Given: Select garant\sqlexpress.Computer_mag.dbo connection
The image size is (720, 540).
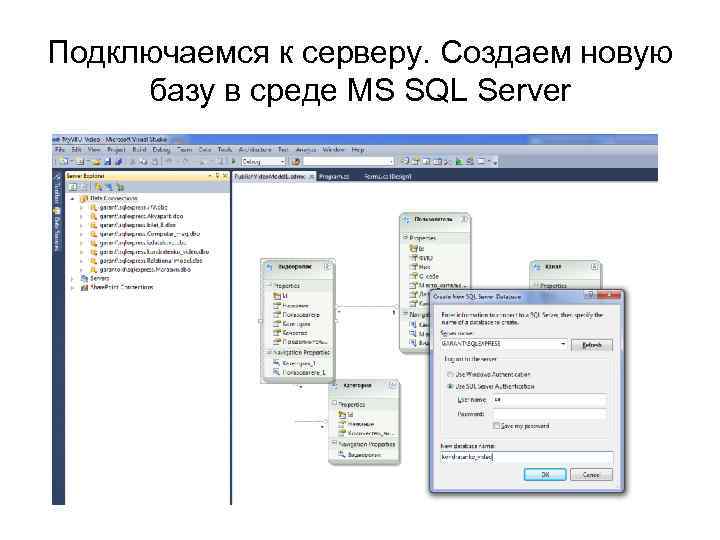Looking at the screenshot, I should [150, 234].
